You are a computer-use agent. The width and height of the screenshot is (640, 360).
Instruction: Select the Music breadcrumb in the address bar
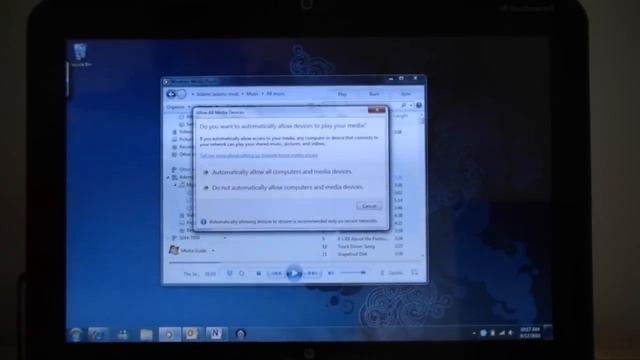[252, 94]
